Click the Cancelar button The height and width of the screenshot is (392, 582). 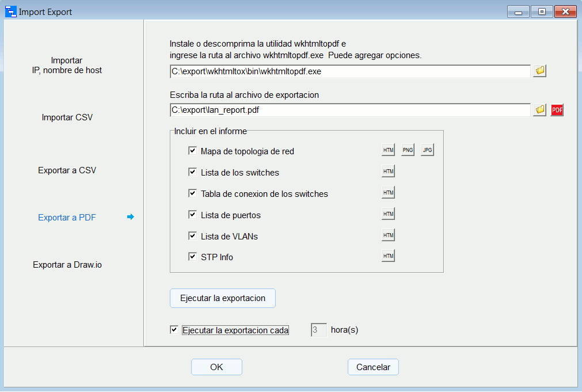373,367
